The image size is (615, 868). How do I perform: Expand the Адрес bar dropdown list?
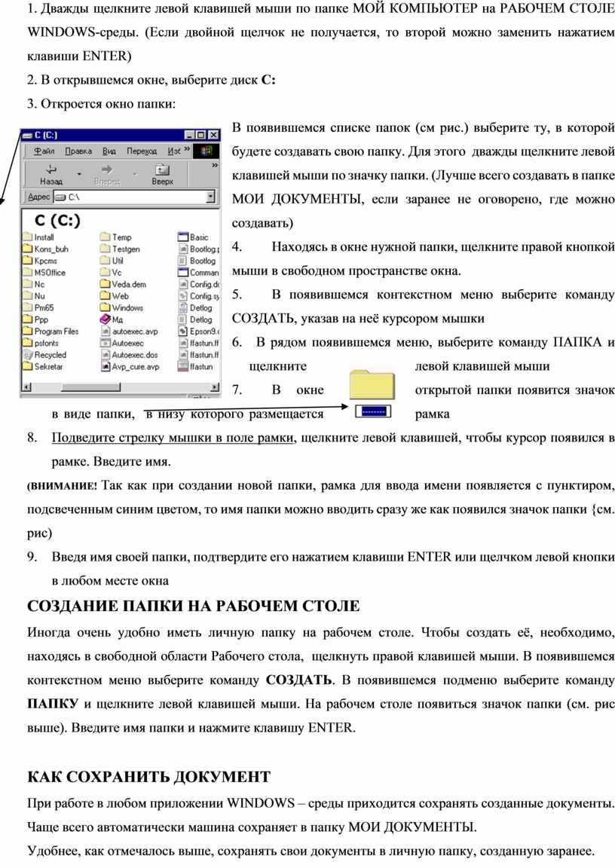coord(210,197)
